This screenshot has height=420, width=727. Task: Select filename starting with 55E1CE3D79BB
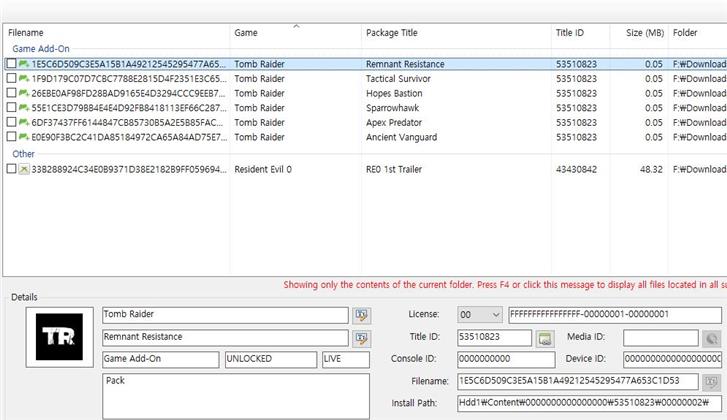click(129, 108)
